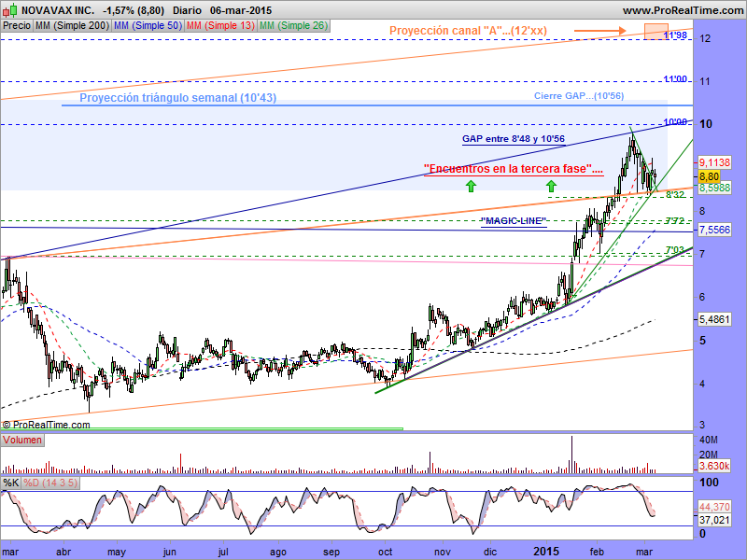Click the oct month marker on time axis
This screenshot has height=560, width=747.
coord(385,552)
